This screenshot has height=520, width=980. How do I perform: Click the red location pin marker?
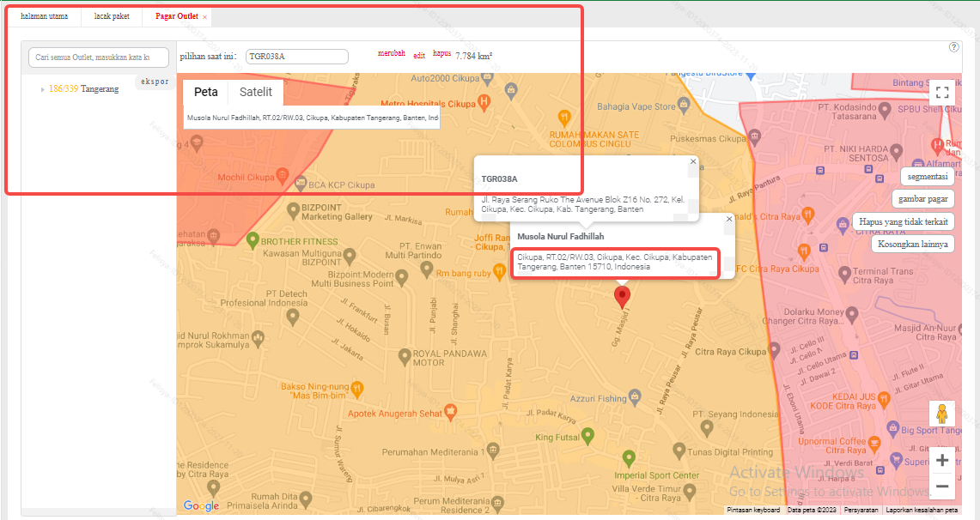coord(622,297)
